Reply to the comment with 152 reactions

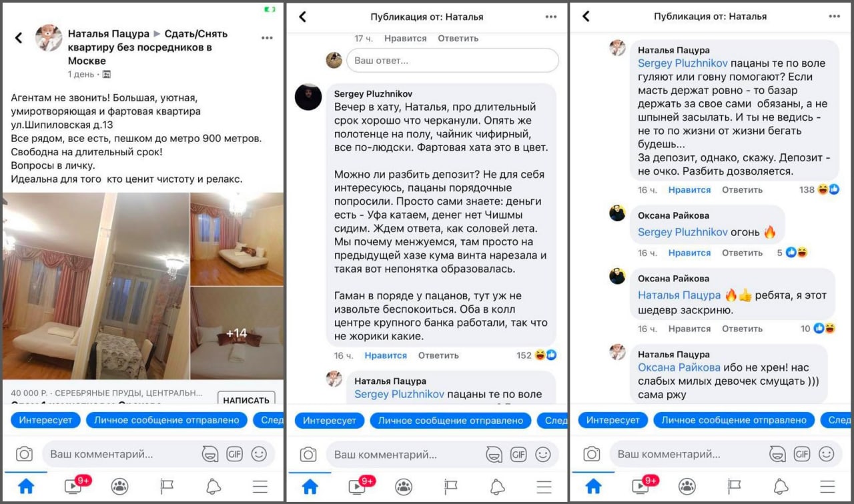(x=438, y=355)
